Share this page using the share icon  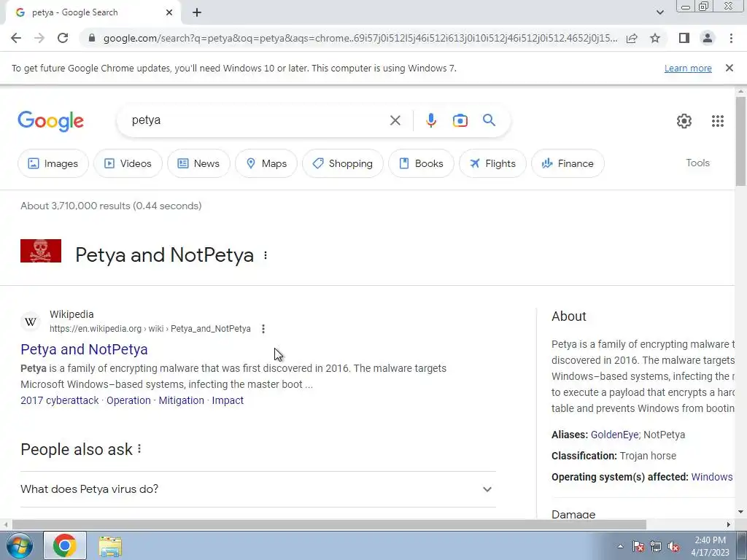click(x=632, y=38)
